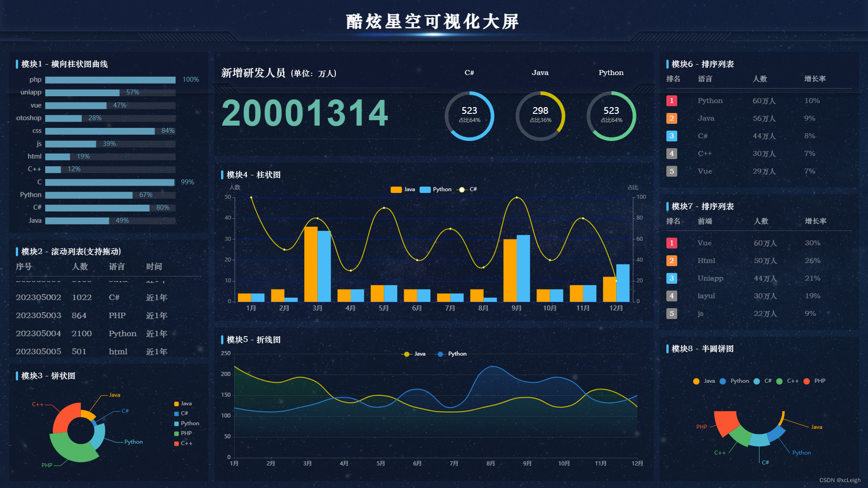Click the 9月 label on the 柱状图 bar chart axis
Viewport: 868px width, 488px height.
tap(517, 308)
